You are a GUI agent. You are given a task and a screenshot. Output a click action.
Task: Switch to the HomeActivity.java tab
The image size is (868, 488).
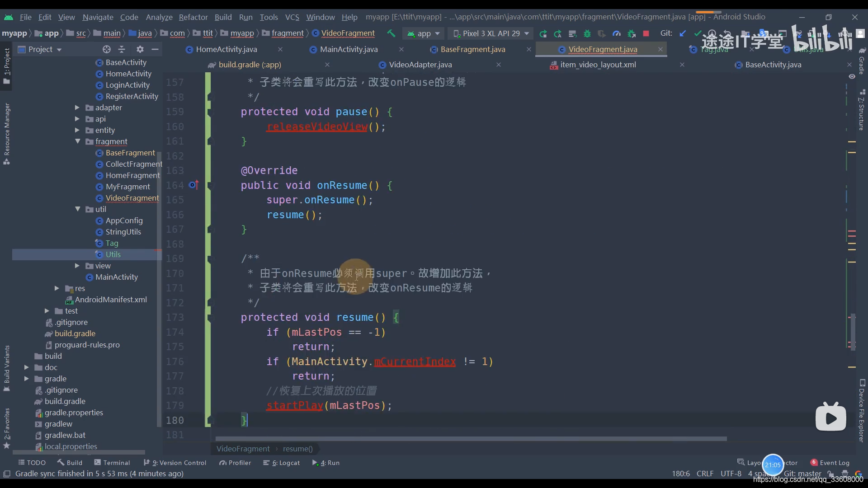coord(226,49)
